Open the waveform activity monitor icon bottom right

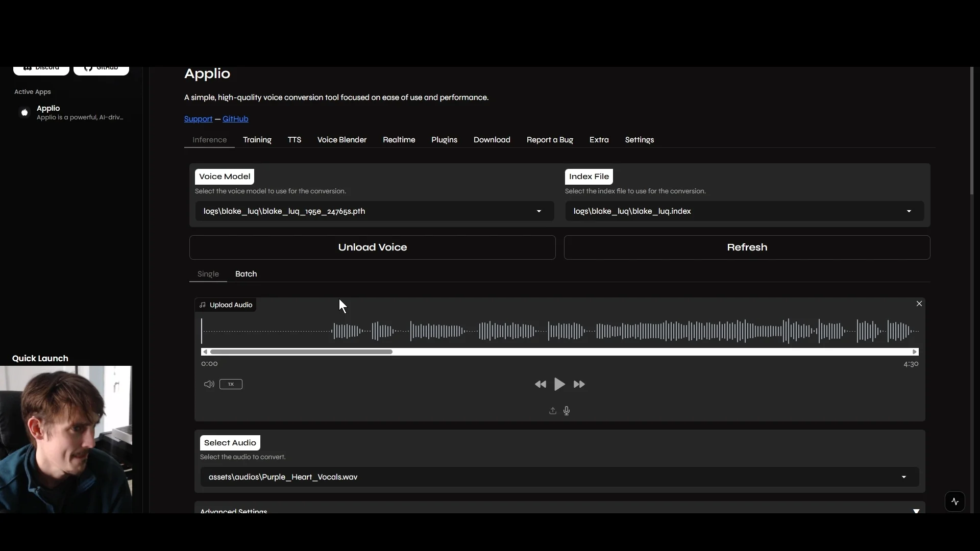pos(955,502)
